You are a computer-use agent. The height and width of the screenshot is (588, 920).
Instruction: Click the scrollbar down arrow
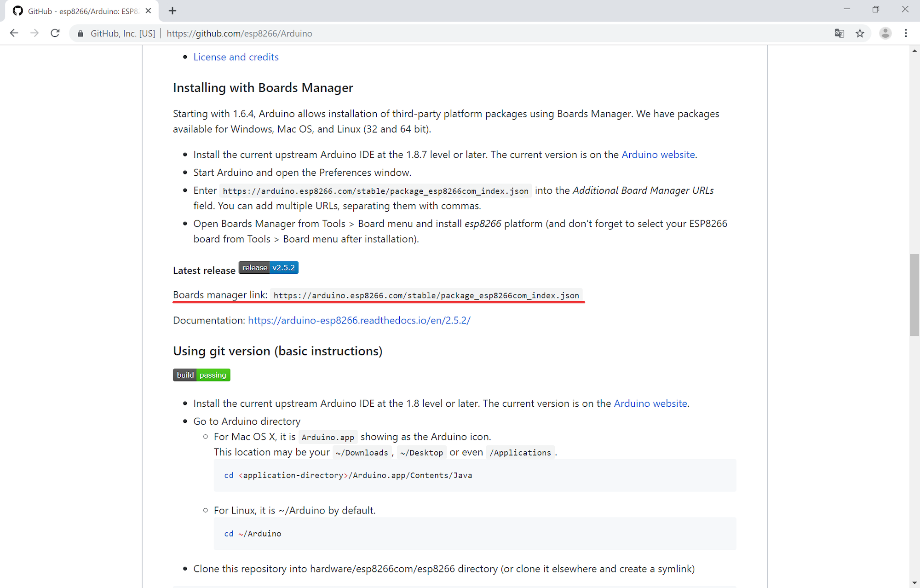pyautogui.click(x=914, y=583)
